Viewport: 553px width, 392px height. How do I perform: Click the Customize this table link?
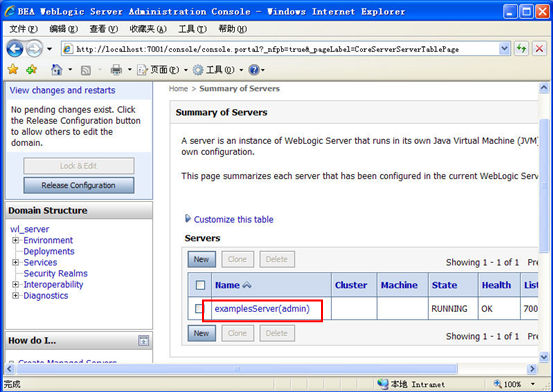[x=233, y=219]
